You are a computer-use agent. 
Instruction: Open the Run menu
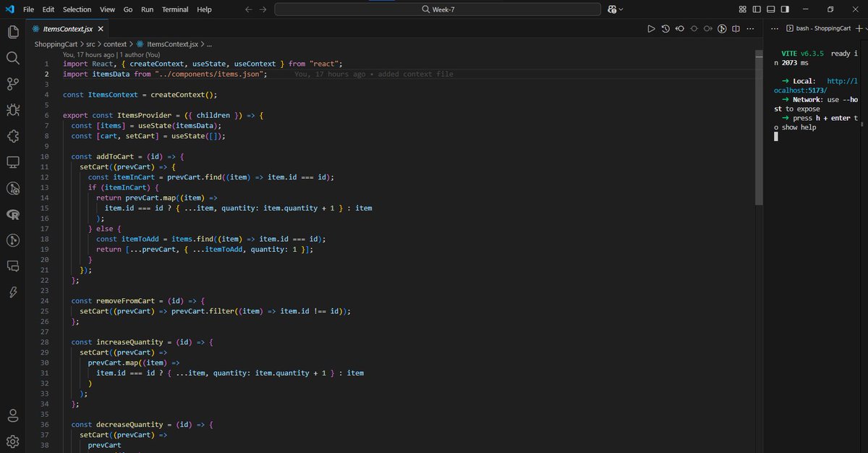click(147, 9)
